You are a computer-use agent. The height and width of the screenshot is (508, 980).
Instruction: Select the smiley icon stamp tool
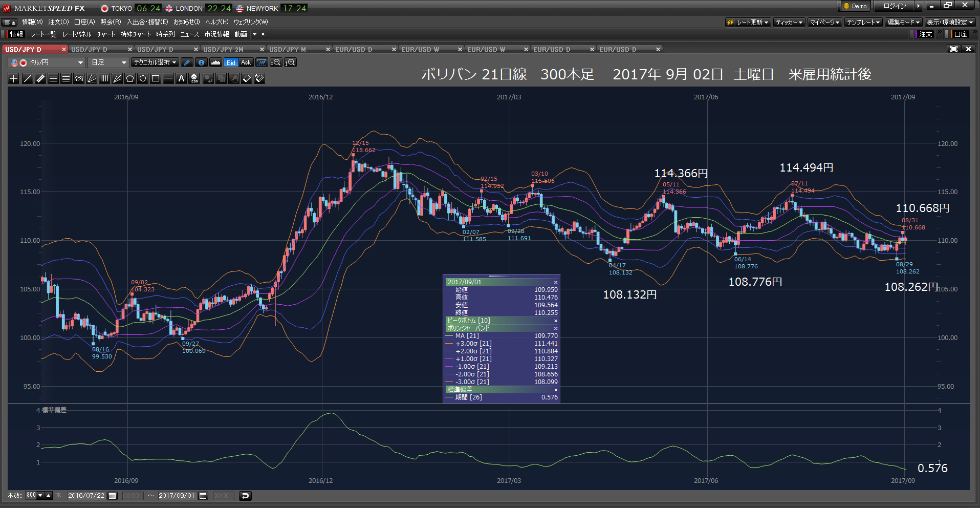click(194, 78)
